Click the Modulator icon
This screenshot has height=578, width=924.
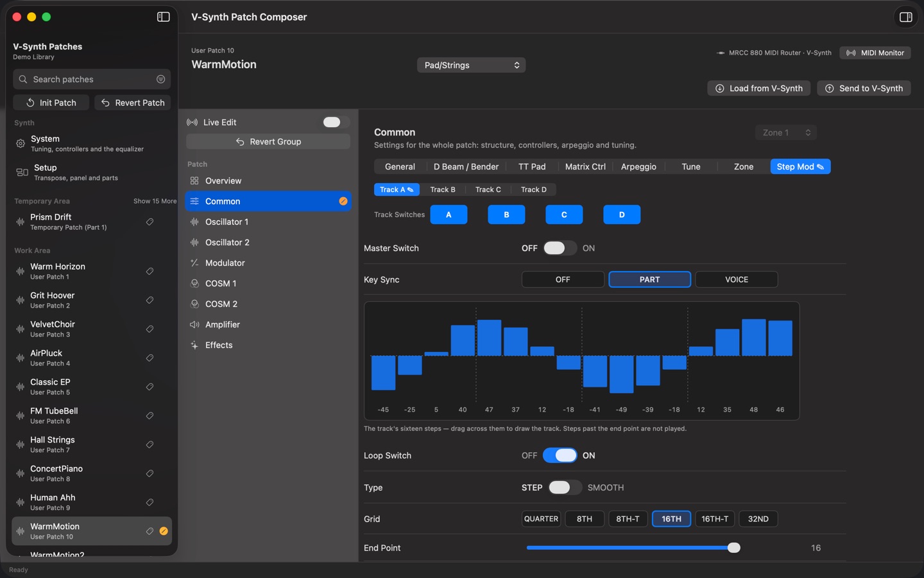point(194,263)
